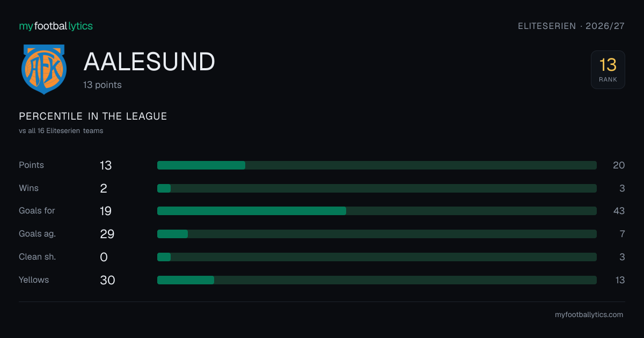The image size is (644, 338).
Task: Click the myfootballytics logo at top
Action: coord(56,26)
